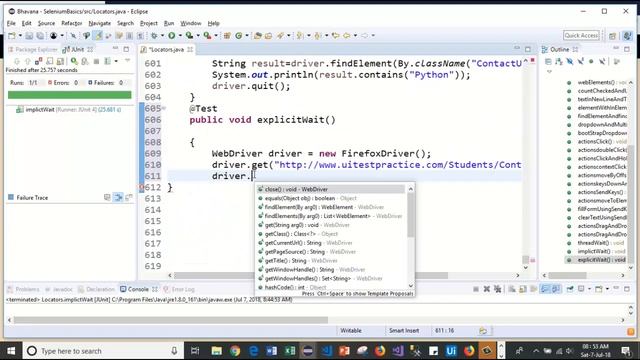The width and height of the screenshot is (640, 360).
Task: Click the Last Edit Location arrow icon
Action: [x=336, y=36]
